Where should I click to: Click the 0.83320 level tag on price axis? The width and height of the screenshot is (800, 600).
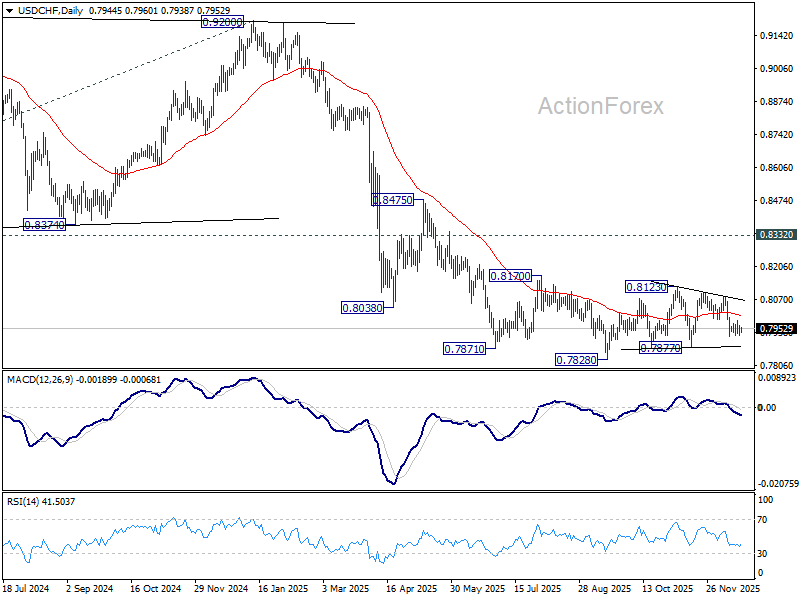click(777, 235)
